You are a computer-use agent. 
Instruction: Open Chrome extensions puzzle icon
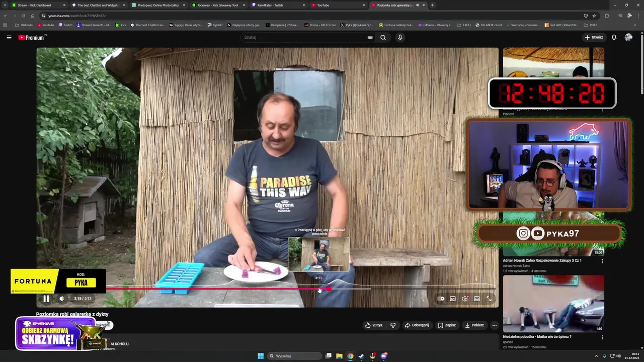coord(607,16)
